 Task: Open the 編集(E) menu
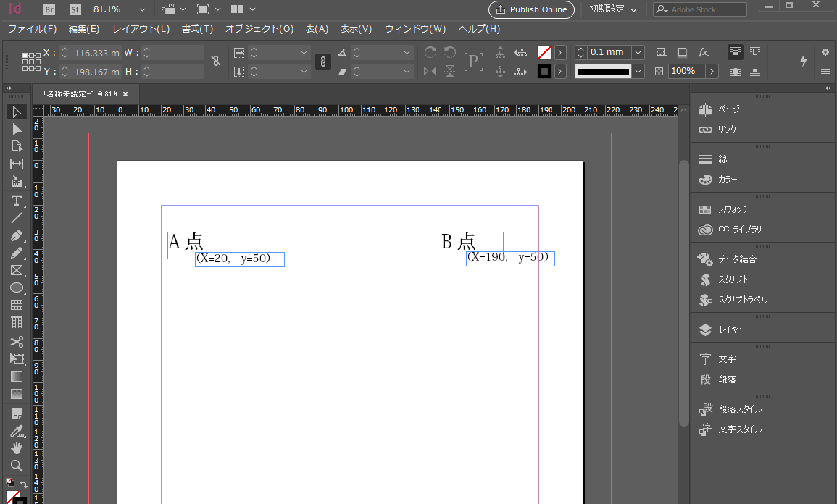click(x=84, y=29)
